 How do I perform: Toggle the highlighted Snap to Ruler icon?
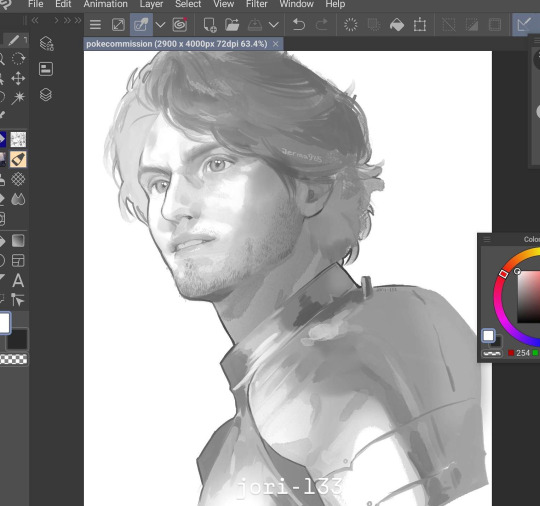(x=524, y=25)
